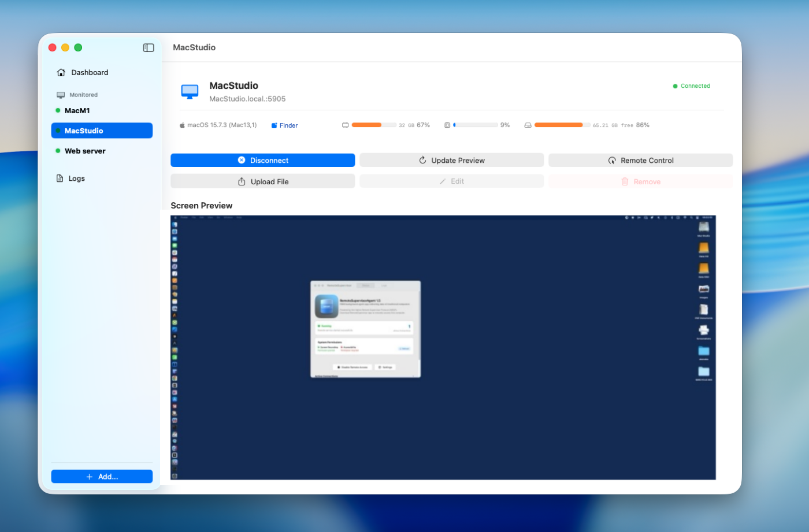
Task: Click Update Preview button
Action: pos(451,161)
